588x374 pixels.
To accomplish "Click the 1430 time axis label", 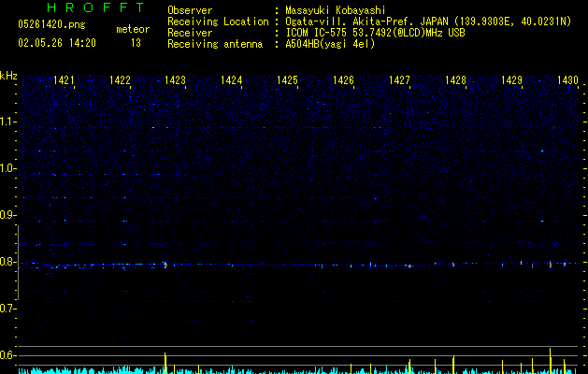I will pos(567,80).
